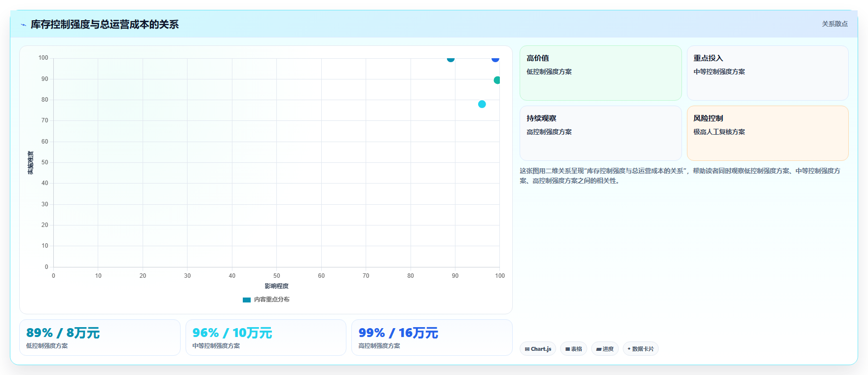Click the description paragraph starting 这张图用二维关系
The height and width of the screenshot is (375, 868).
[680, 176]
